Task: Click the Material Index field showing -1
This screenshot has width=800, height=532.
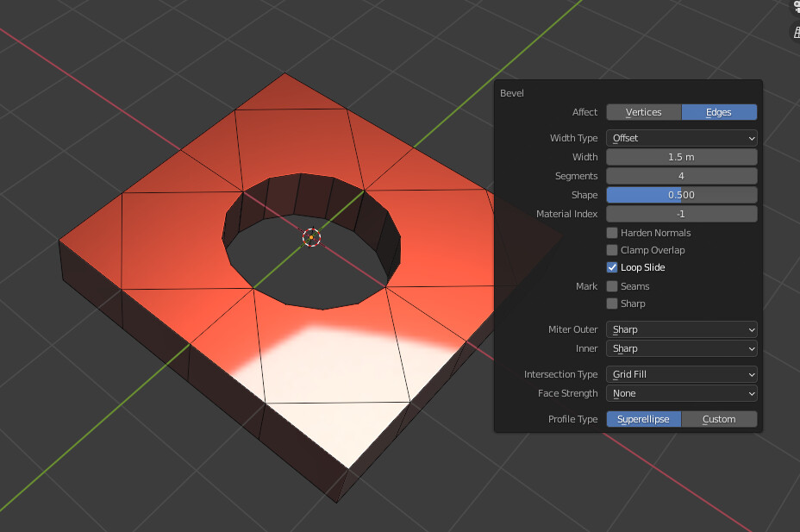Action: (681, 214)
